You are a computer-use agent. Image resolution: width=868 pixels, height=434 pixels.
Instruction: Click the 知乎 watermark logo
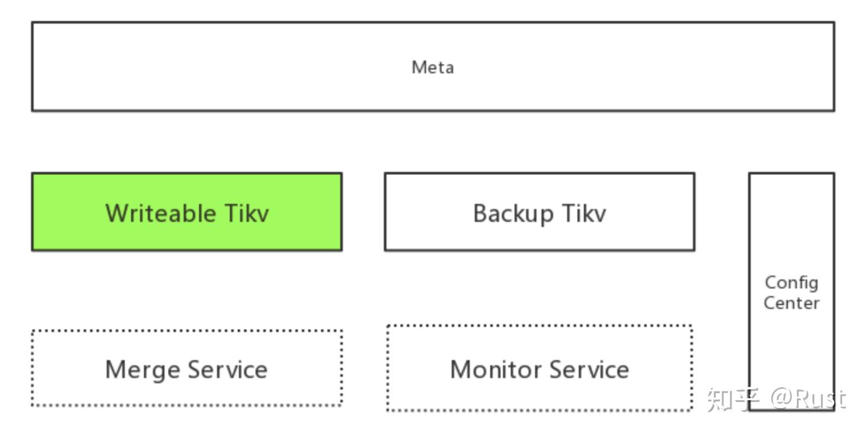click(733, 399)
